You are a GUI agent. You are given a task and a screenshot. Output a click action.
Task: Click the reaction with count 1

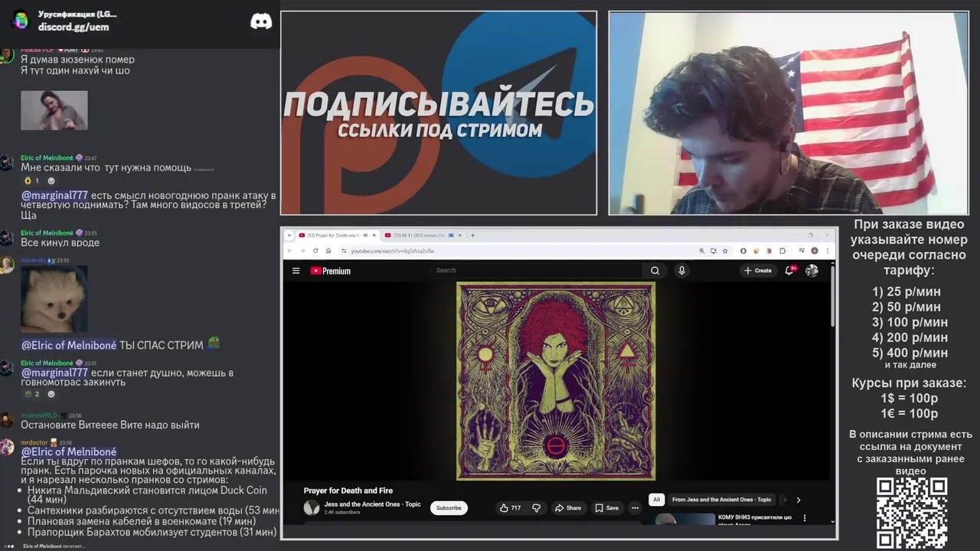(x=31, y=181)
